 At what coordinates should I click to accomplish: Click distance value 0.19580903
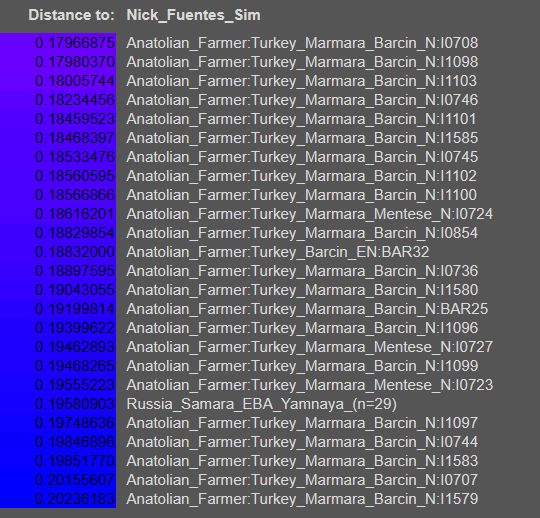pos(75,404)
